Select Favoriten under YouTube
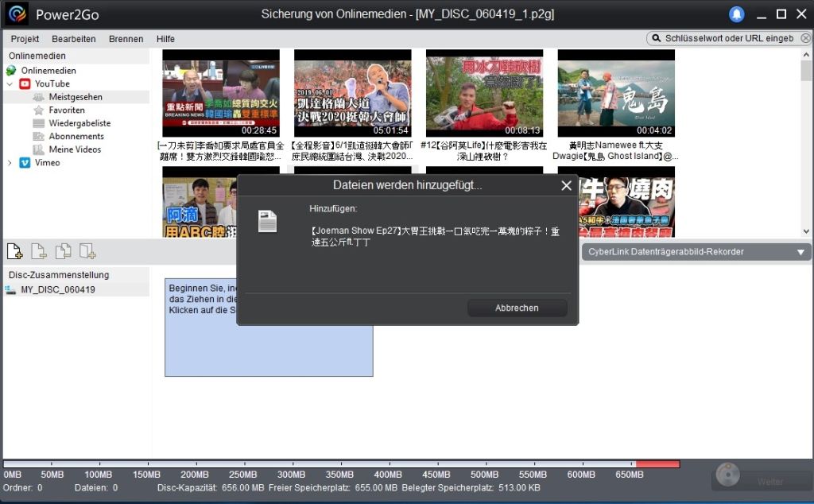This screenshot has width=814, height=504. 67,110
